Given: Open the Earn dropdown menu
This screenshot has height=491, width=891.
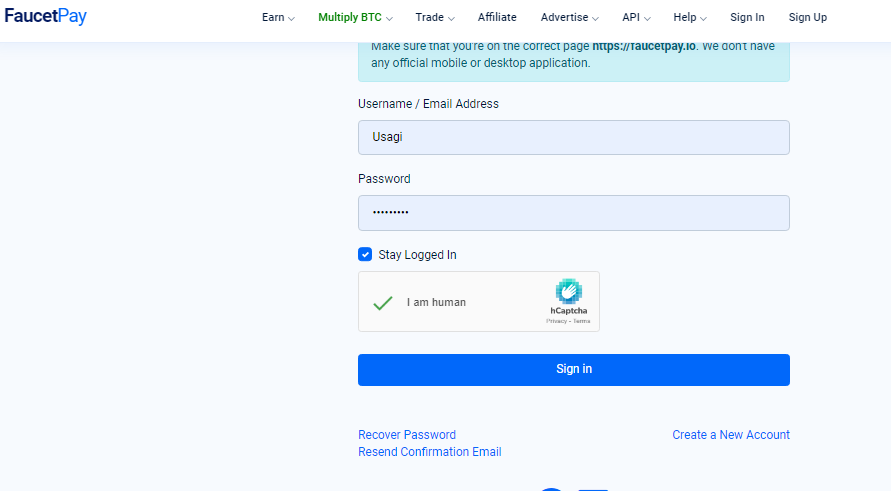Looking at the screenshot, I should [x=278, y=18].
